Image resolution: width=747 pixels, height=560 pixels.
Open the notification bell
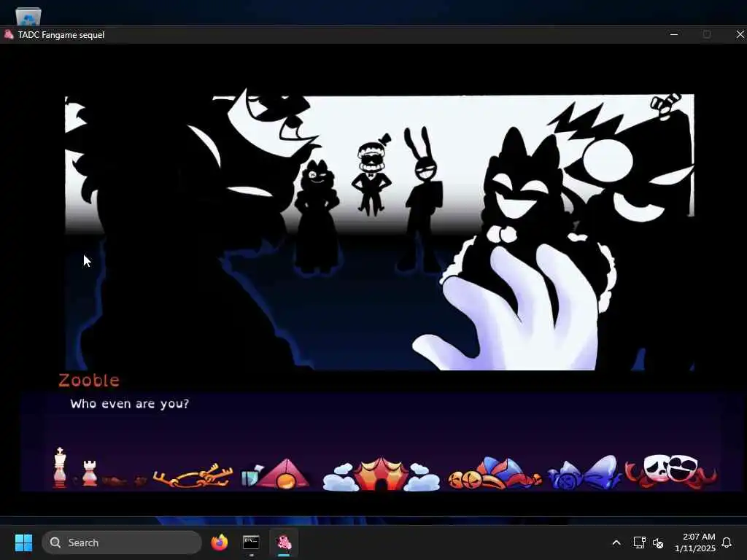tap(727, 542)
